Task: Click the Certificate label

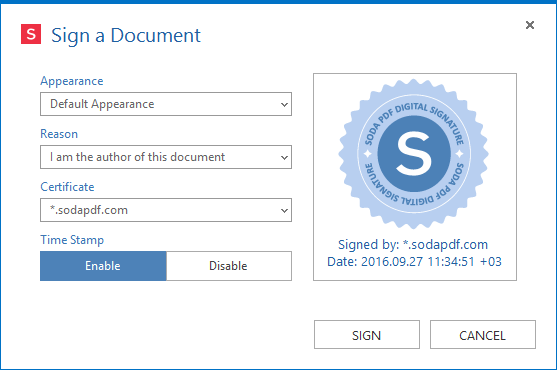Action: (67, 187)
